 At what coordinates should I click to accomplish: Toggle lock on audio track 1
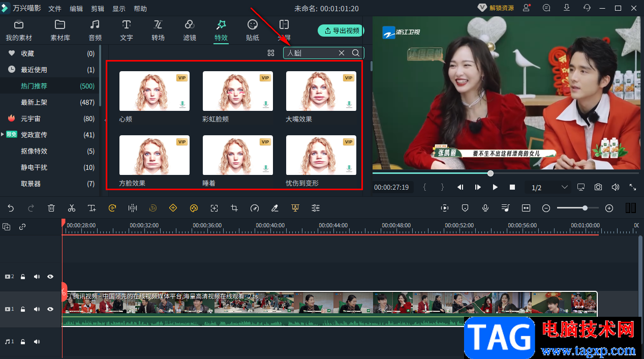(x=23, y=342)
